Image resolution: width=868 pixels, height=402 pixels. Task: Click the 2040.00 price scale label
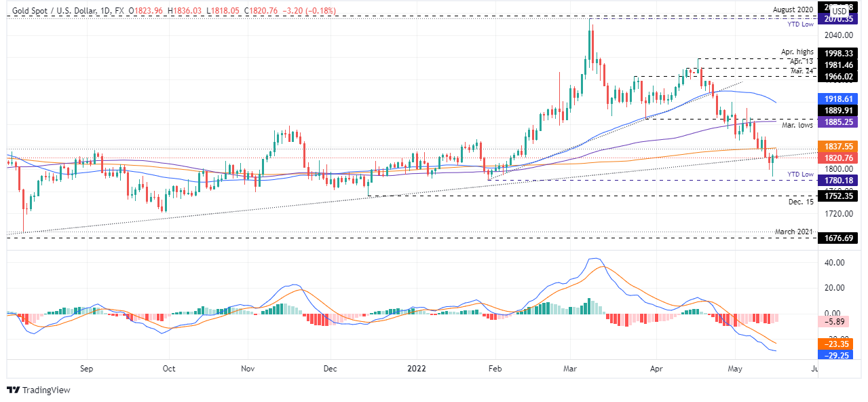[837, 35]
